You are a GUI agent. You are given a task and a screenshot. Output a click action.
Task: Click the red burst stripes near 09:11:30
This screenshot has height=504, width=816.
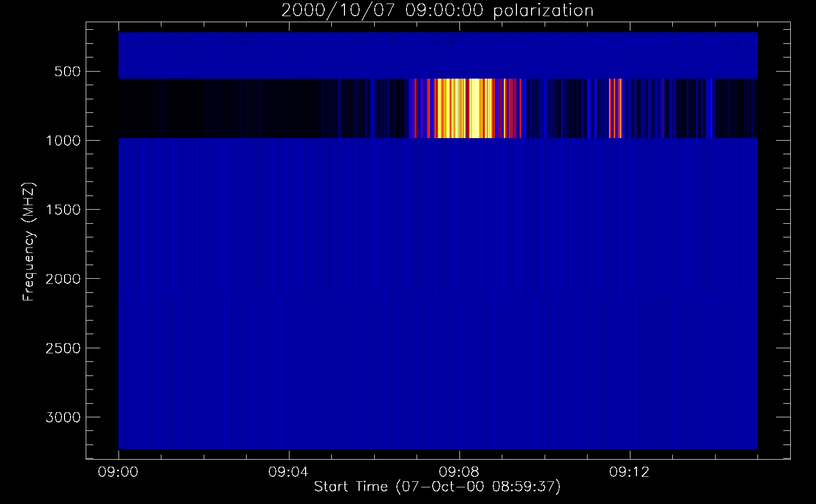pos(615,108)
